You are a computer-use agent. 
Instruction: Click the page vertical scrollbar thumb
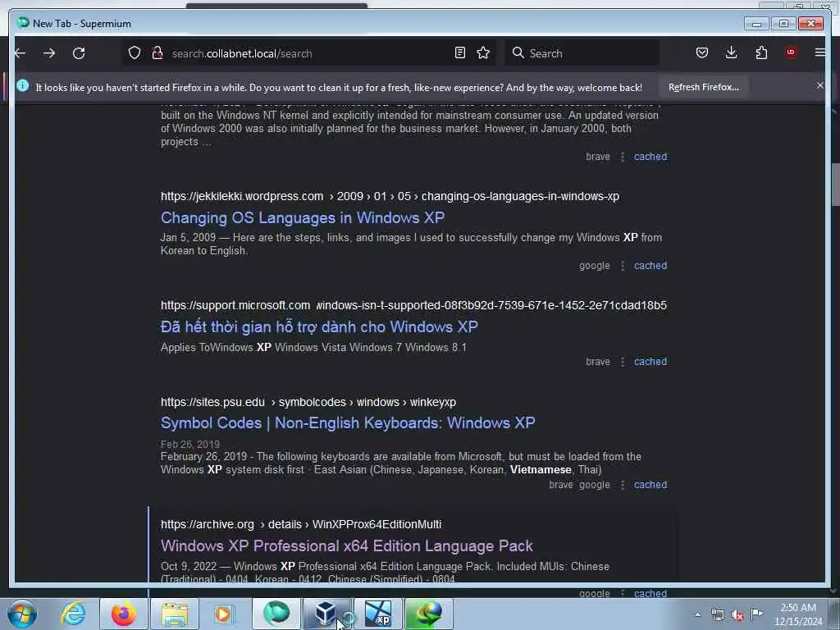click(834, 184)
